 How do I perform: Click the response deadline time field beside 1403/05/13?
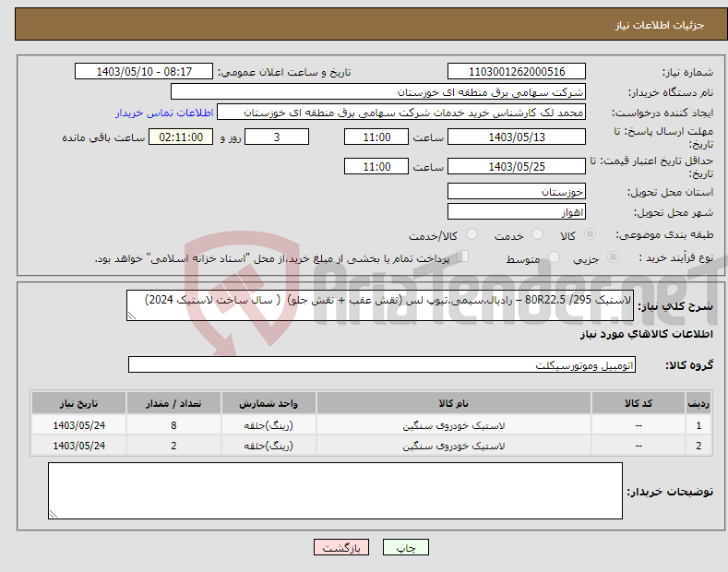click(376, 137)
